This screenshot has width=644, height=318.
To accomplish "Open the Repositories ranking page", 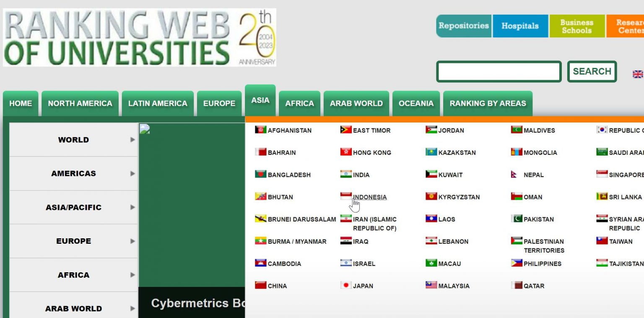I will 464,26.
